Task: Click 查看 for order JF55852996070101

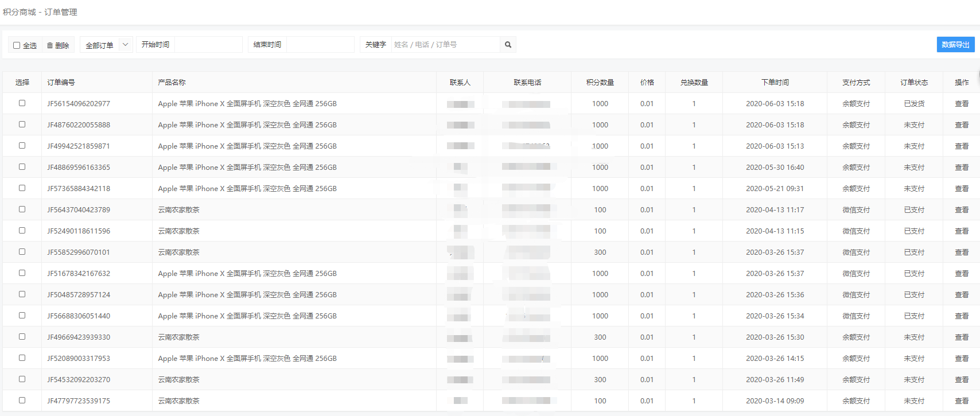Action: point(962,252)
